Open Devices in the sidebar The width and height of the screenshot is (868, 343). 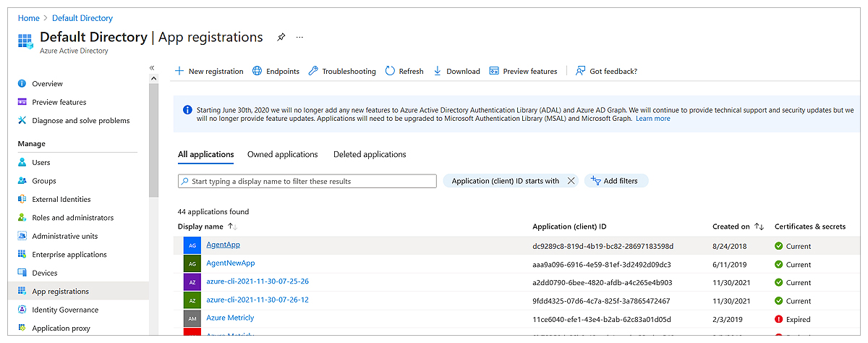[45, 274]
